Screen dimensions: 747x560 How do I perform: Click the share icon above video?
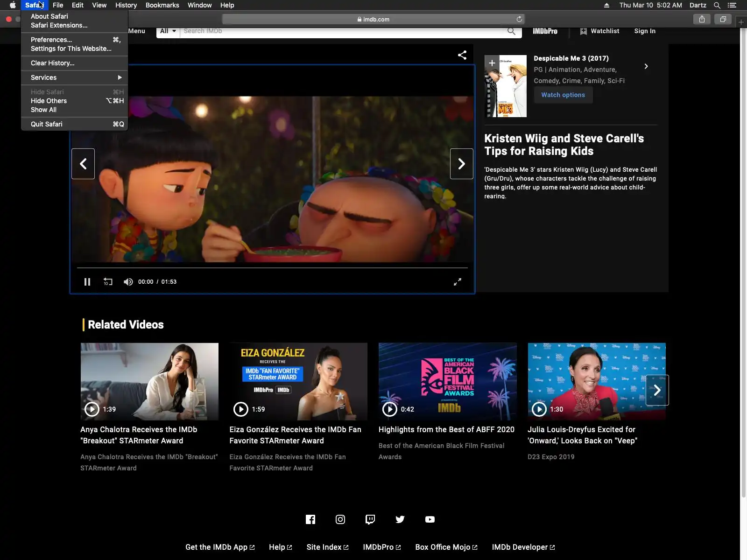coord(462,55)
